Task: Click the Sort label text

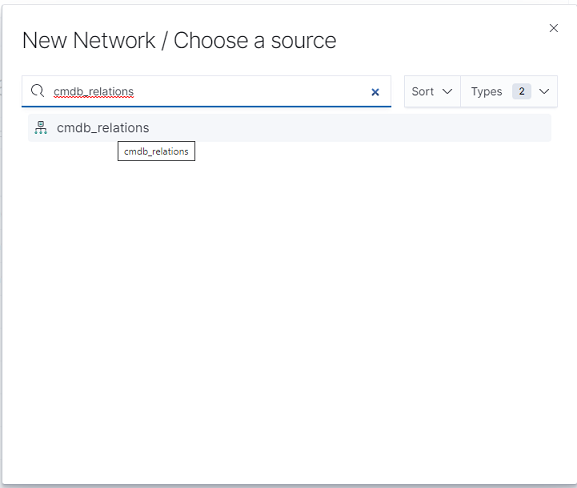Action: [422, 91]
